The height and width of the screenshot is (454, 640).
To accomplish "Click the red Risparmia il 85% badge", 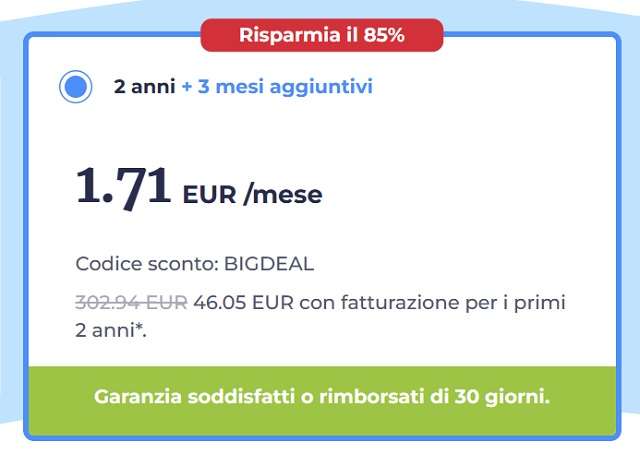I will (321, 35).
